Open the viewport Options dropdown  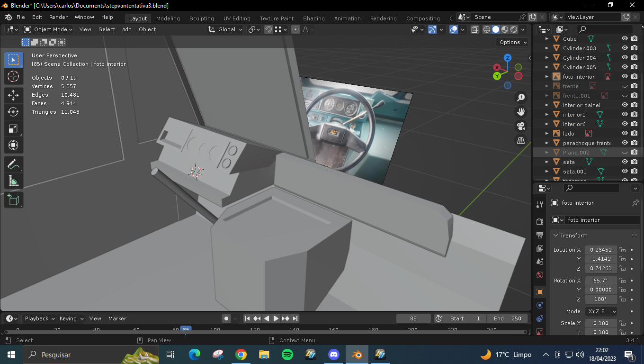click(513, 42)
